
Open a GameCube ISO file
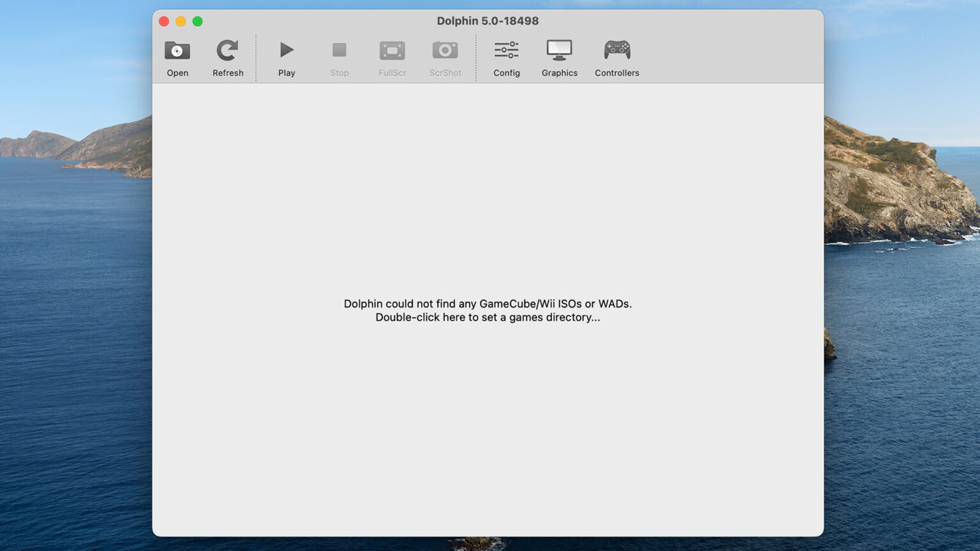177,57
